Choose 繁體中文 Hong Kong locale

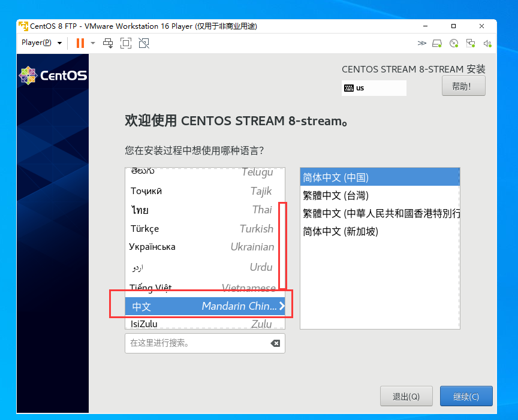tap(380, 213)
